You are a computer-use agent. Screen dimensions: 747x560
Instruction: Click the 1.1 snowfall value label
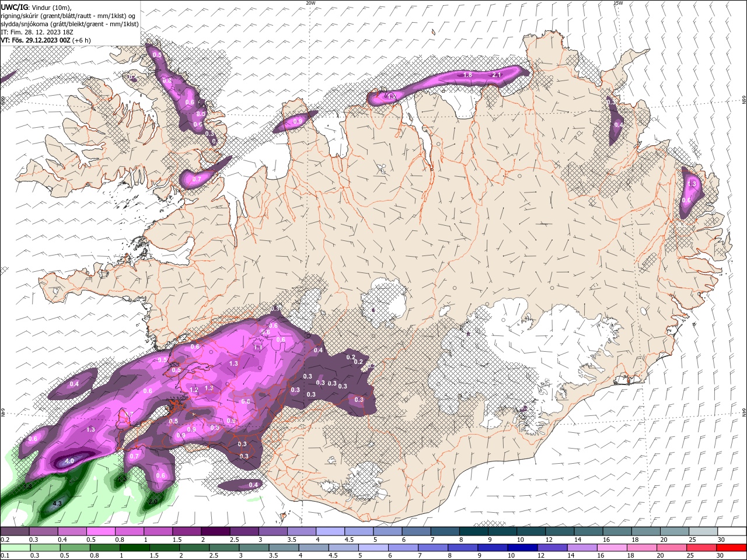[258, 347]
